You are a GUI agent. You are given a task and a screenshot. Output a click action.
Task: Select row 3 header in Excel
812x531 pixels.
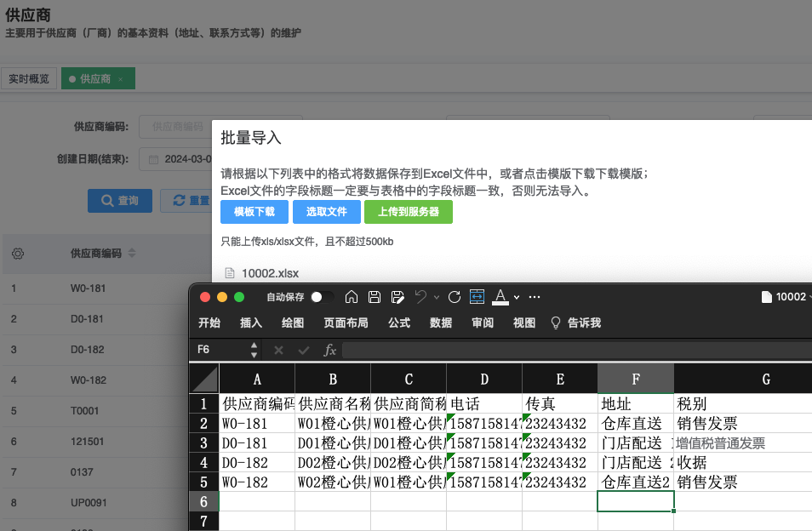pyautogui.click(x=204, y=443)
